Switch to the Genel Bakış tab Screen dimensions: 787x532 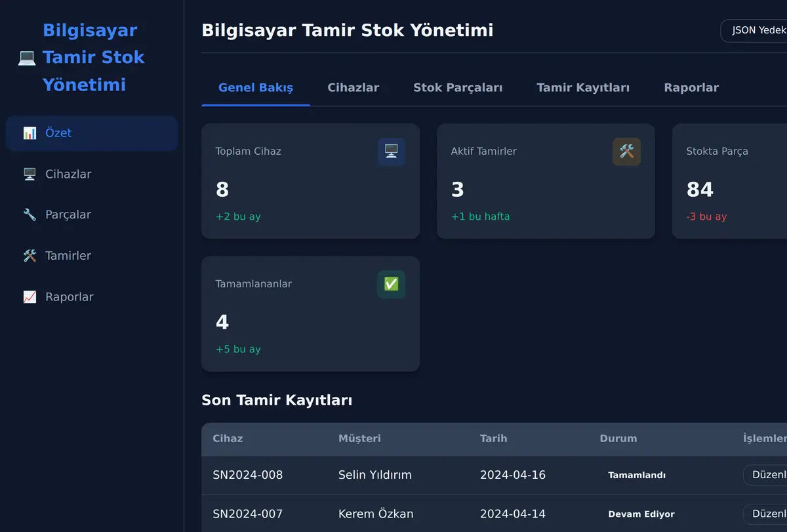click(x=256, y=88)
